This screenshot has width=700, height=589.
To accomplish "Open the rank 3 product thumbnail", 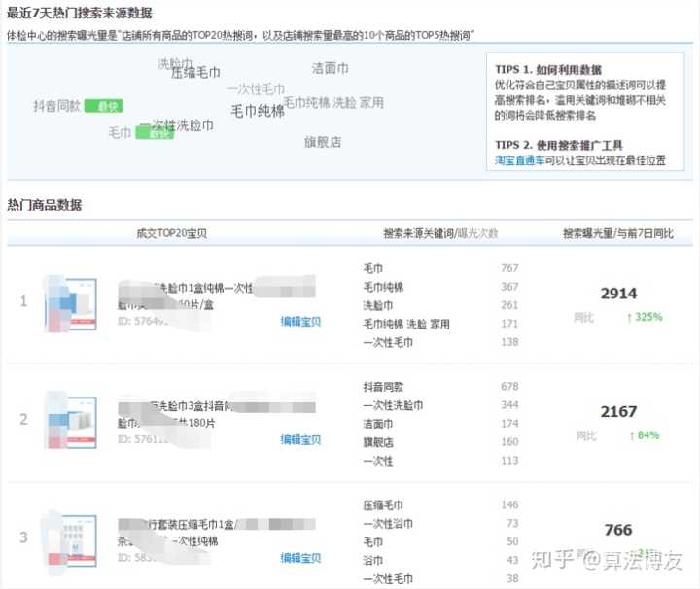I will click(71, 539).
